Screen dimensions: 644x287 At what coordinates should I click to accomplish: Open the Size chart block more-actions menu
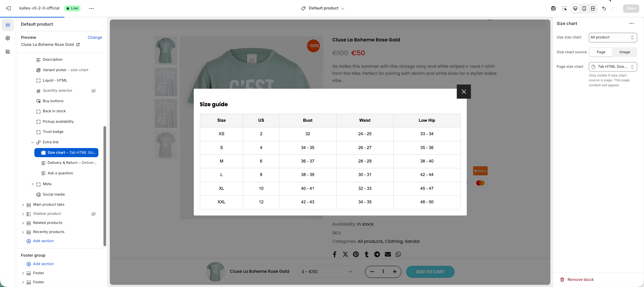[631, 24]
